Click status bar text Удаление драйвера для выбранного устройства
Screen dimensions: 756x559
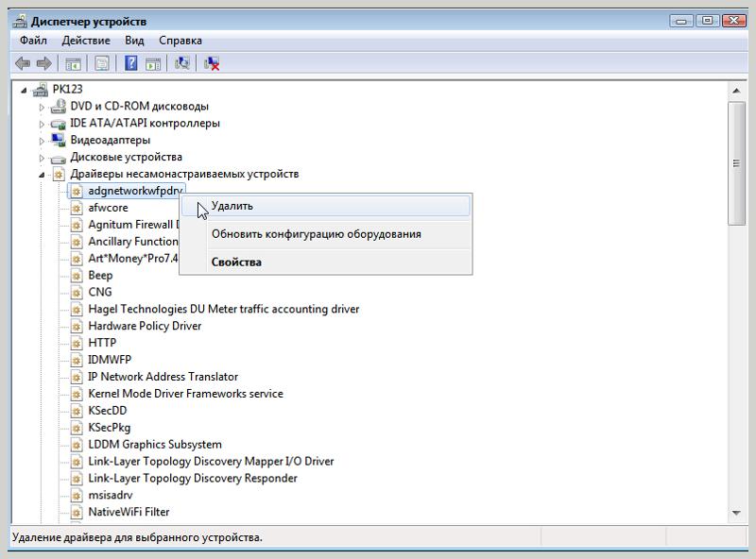137,537
